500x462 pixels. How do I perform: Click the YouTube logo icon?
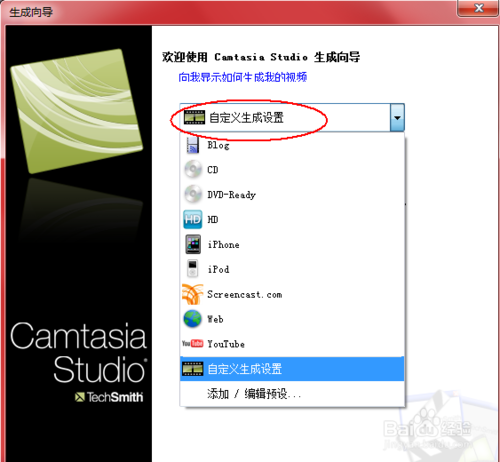click(x=193, y=343)
